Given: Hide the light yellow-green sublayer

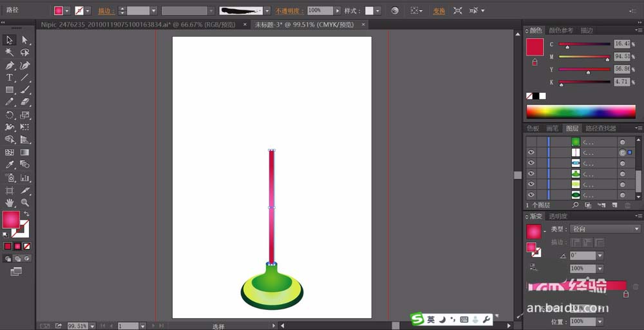Looking at the screenshot, I should point(531,184).
